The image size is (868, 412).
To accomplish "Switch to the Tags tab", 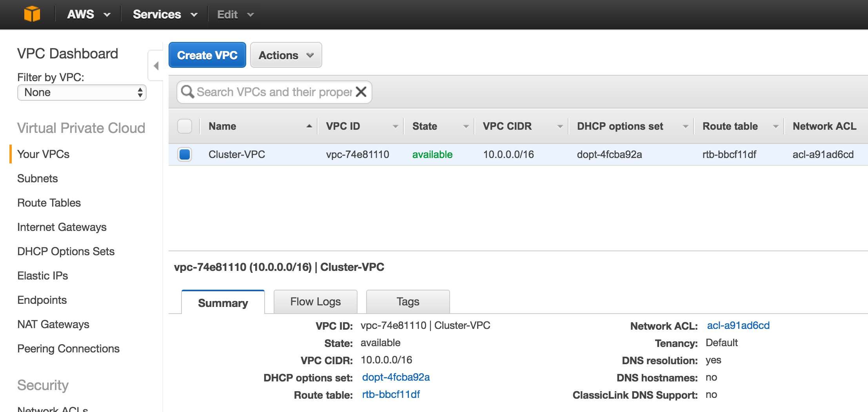I will (408, 302).
